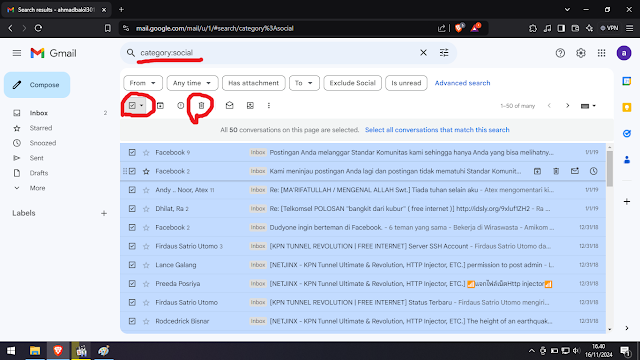Snooze the hovered Facebook 2 conversation

pyautogui.click(x=593, y=171)
